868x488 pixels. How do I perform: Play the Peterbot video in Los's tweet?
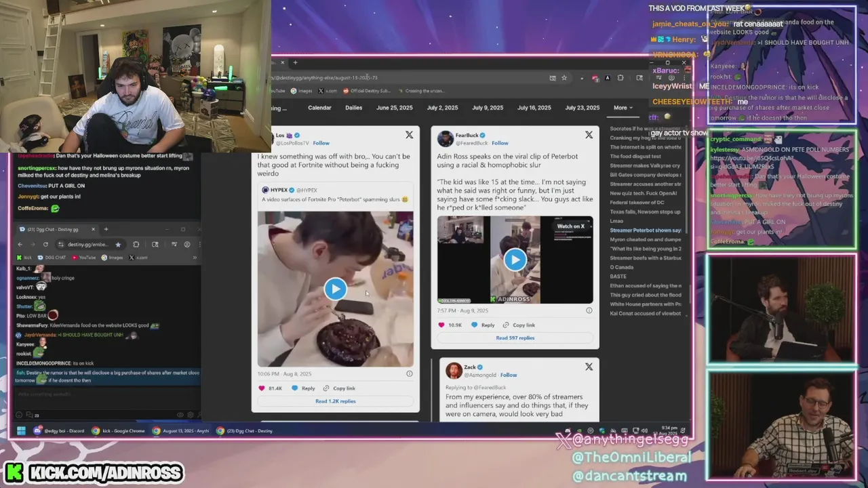tap(335, 289)
